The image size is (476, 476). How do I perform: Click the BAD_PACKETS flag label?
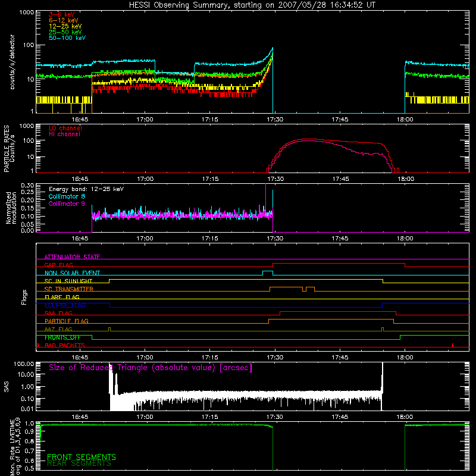pos(65,345)
